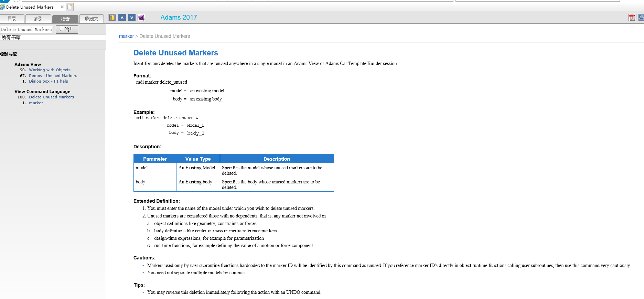Image resolution: width=644 pixels, height=299 pixels.
Task: Open the marker search result link
Action: 36,103
